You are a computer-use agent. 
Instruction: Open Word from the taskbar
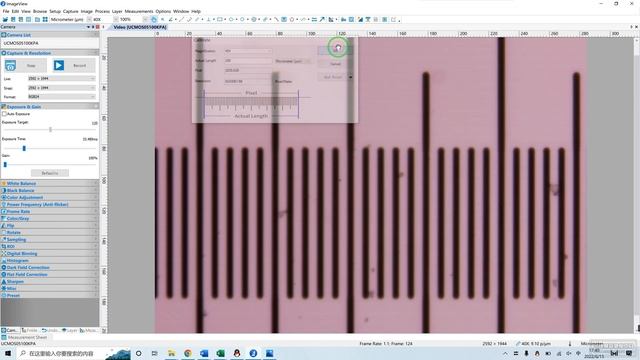tap(204, 353)
